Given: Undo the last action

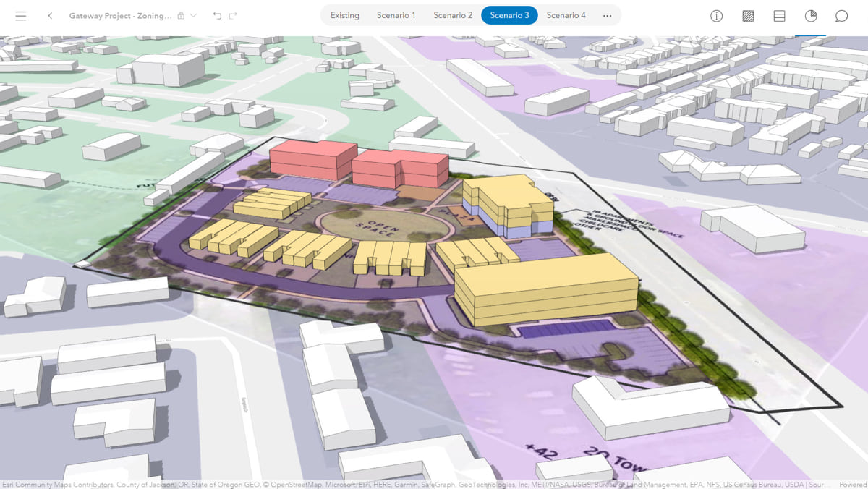Looking at the screenshot, I should point(217,15).
